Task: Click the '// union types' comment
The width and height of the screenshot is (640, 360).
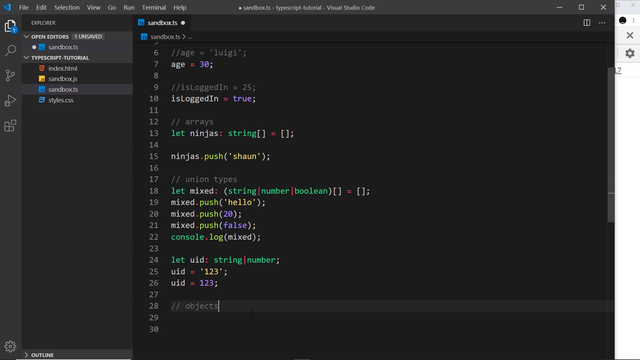Action: (204, 179)
